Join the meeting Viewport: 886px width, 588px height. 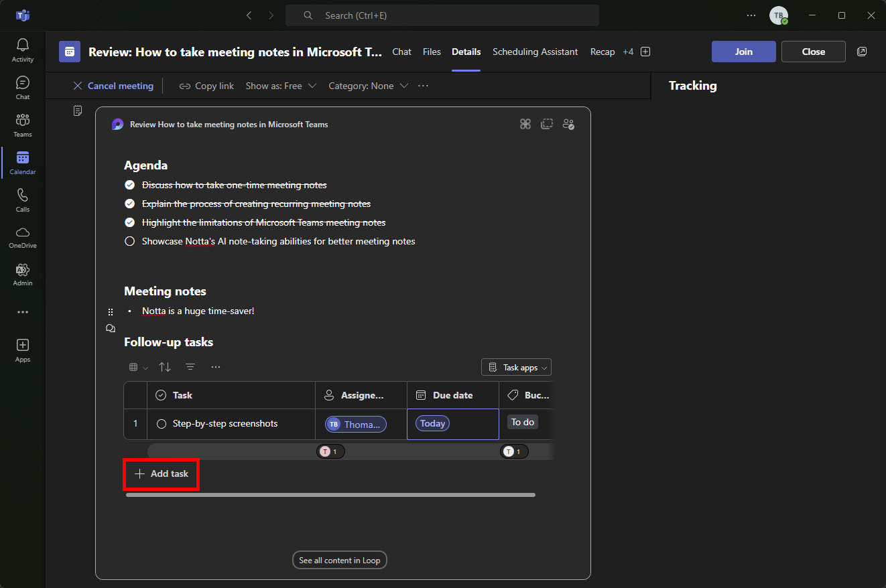click(744, 52)
